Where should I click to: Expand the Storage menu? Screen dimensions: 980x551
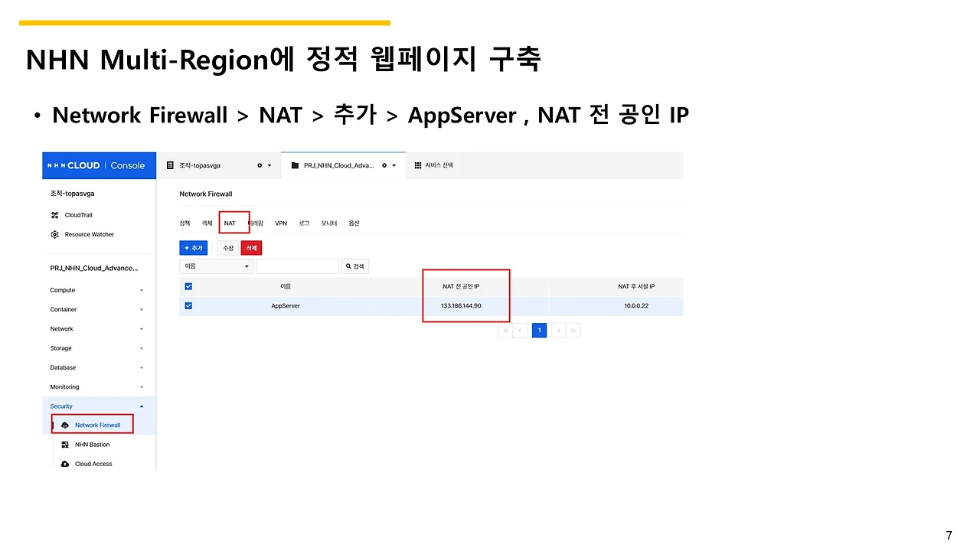96,348
